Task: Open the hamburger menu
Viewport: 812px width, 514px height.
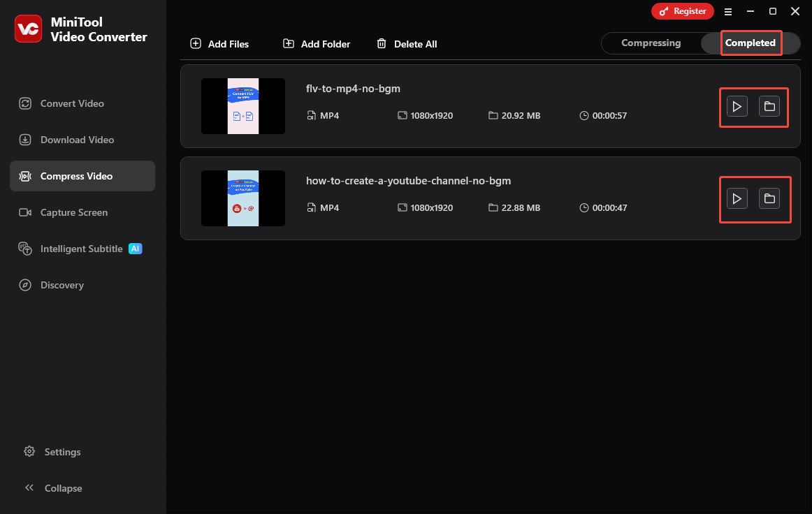Action: (x=728, y=11)
